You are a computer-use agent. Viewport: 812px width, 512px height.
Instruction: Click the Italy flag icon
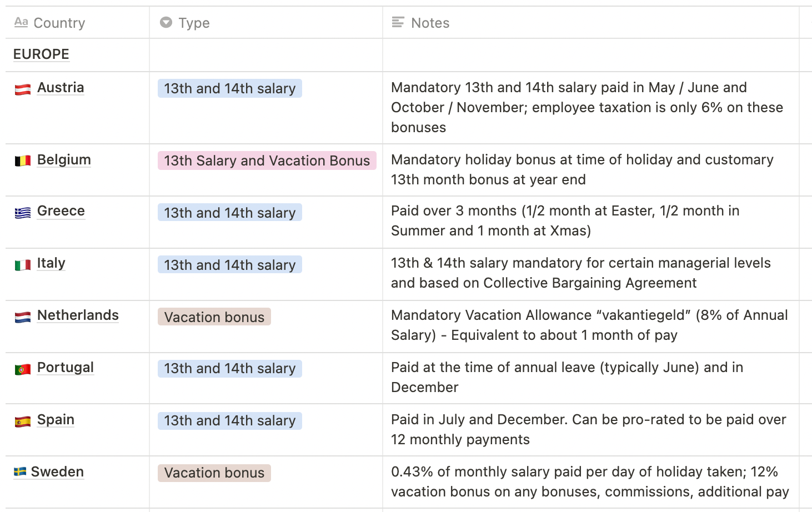pyautogui.click(x=22, y=264)
